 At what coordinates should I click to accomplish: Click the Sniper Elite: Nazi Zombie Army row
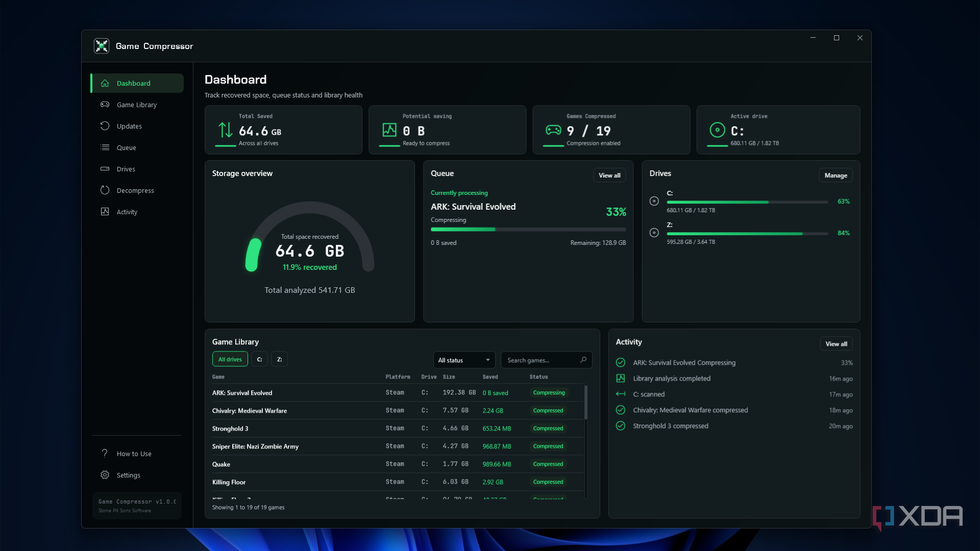click(x=398, y=446)
